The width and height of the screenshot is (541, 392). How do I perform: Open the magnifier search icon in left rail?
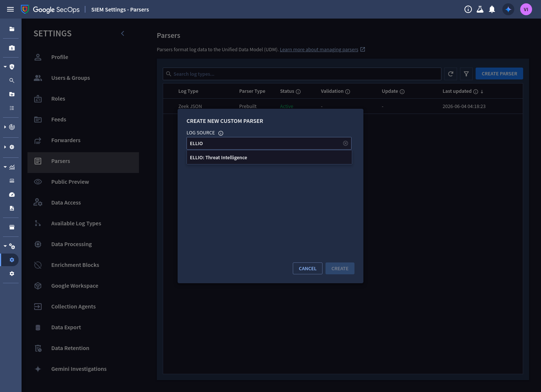click(12, 81)
